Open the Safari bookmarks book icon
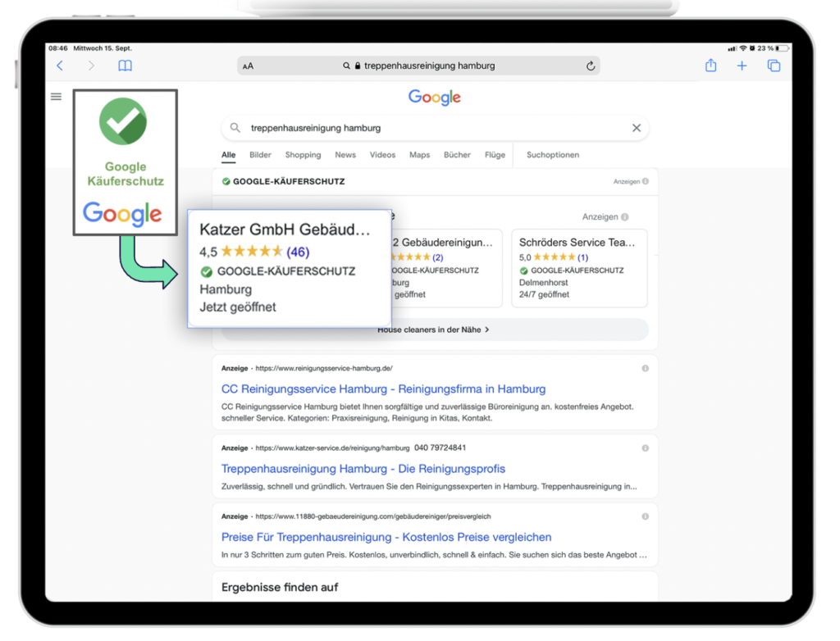 click(x=125, y=66)
